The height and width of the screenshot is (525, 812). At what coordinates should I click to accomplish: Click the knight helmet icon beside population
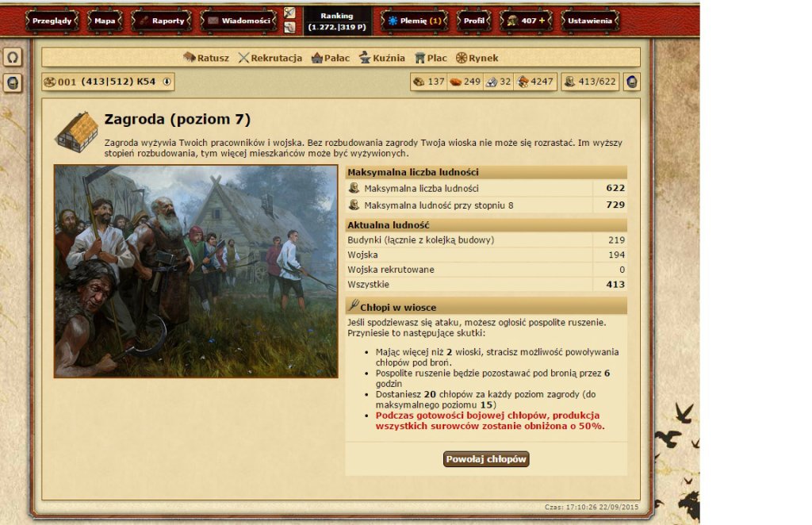(x=632, y=82)
